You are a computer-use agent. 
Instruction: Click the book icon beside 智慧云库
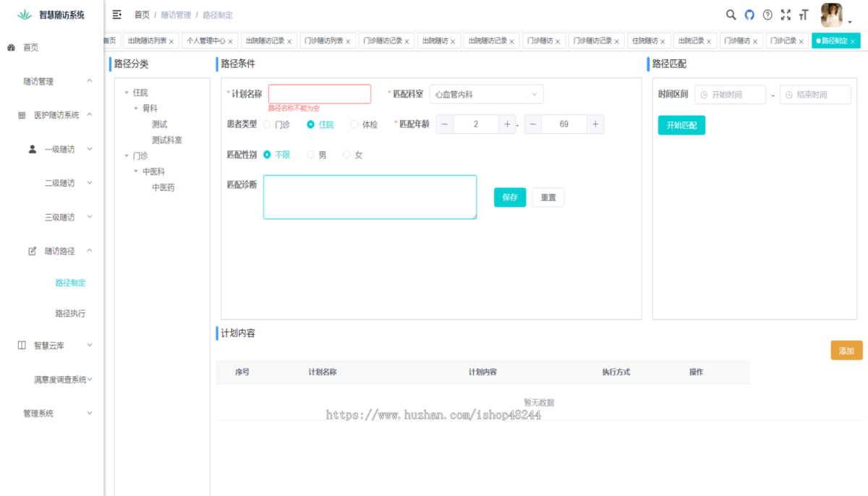click(22, 345)
